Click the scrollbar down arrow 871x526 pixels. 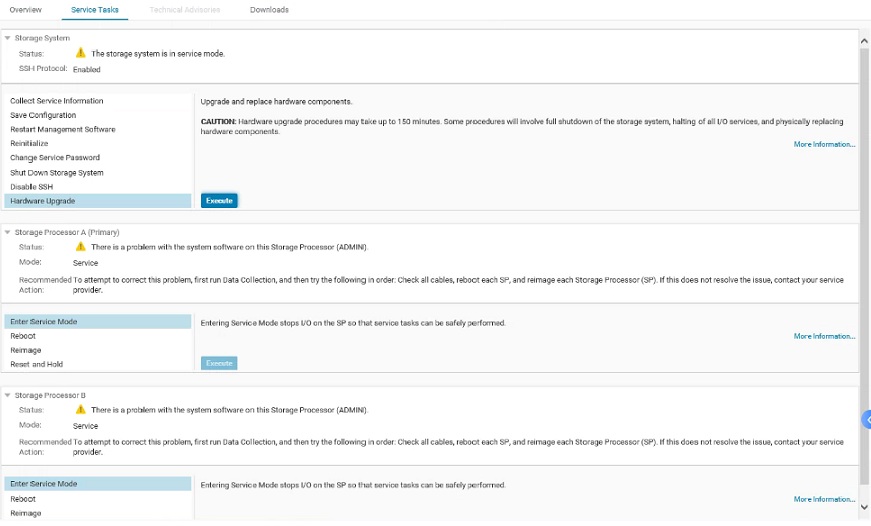coord(865,507)
